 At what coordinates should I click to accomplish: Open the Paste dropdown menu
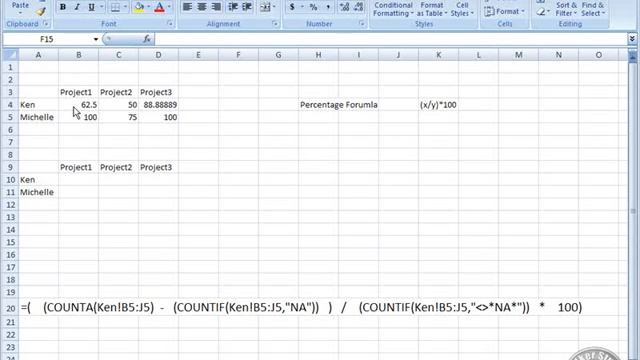pos(20,8)
